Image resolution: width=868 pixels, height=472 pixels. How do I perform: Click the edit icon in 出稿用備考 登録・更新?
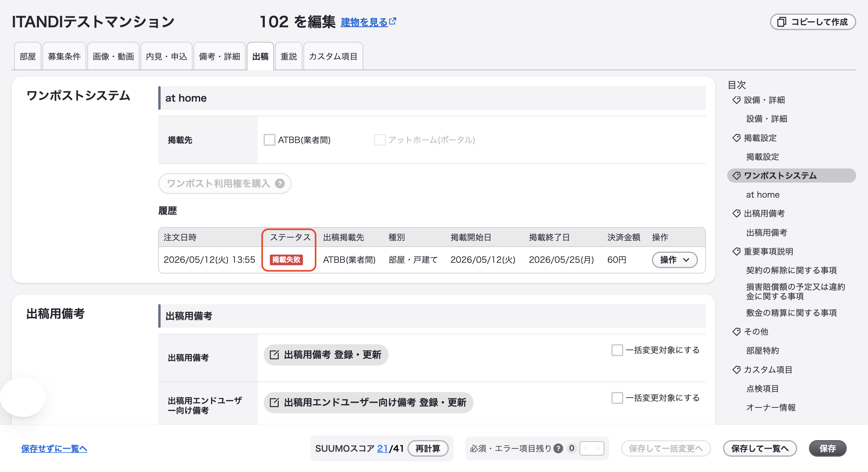274,355
